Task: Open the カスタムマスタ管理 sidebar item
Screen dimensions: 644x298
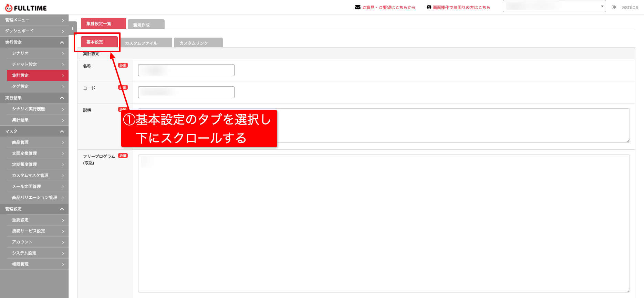Action: (x=38, y=175)
